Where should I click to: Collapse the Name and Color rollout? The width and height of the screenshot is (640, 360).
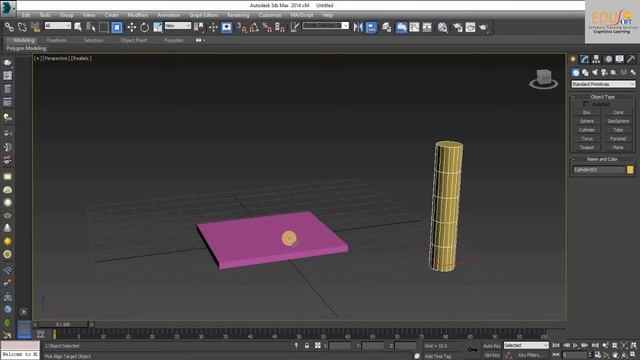point(602,159)
